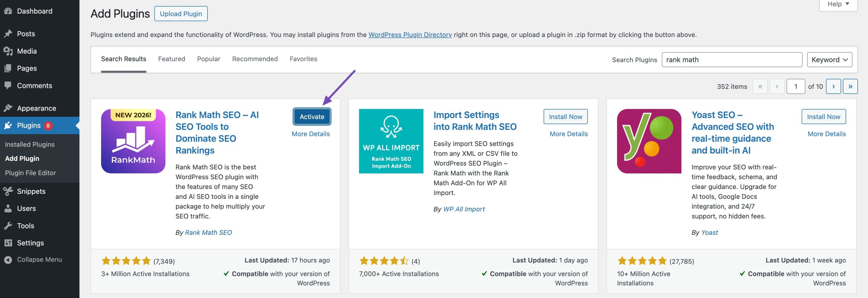Open Installed Plugins in the submenu
Viewport: 868px width, 298px height.
(30, 145)
